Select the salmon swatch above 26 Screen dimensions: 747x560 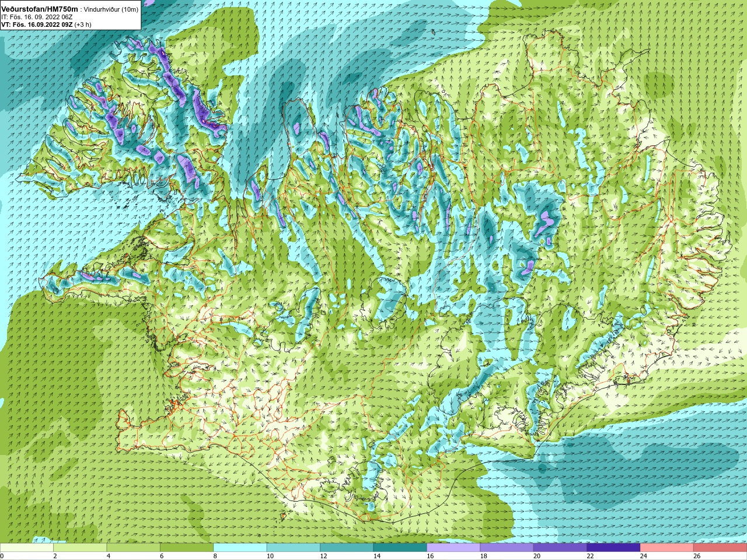coord(720,548)
